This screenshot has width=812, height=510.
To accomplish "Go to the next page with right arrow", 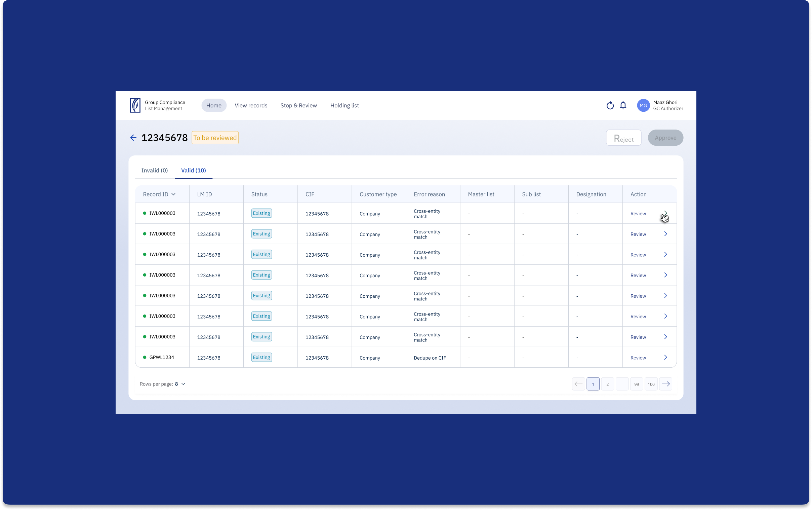I will pos(665,384).
